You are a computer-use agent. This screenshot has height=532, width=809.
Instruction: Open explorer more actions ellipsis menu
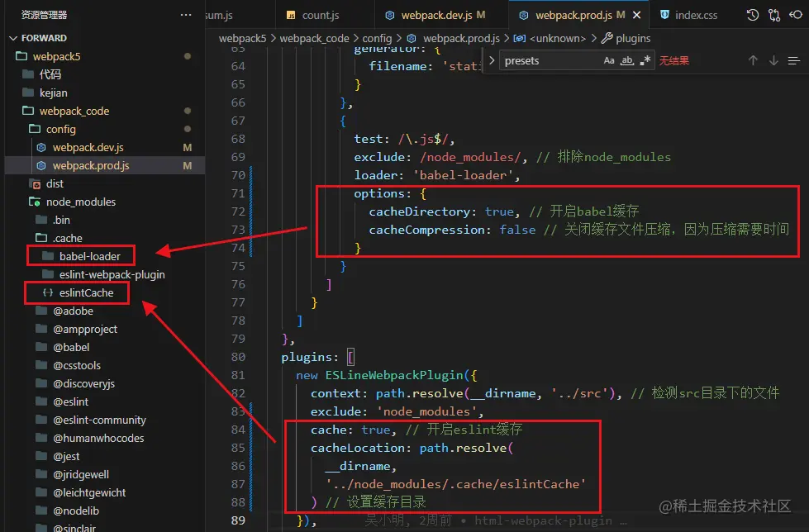pos(186,15)
